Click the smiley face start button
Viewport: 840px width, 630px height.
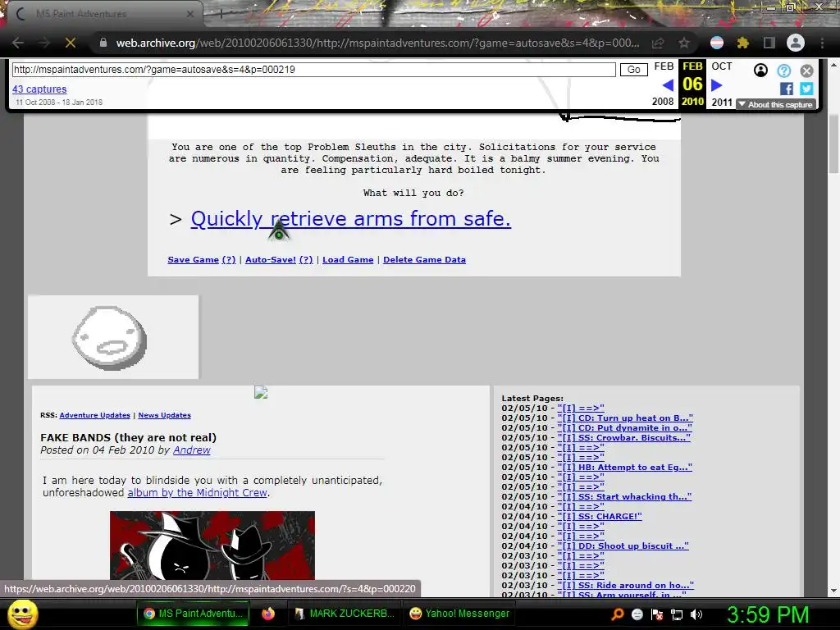click(x=22, y=614)
